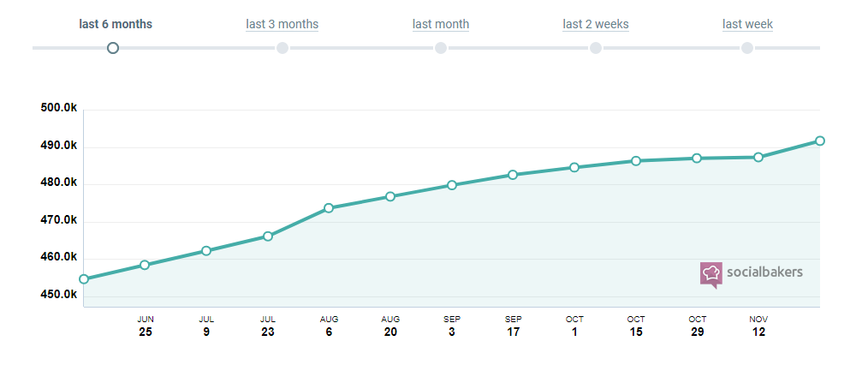
Task: Open the 'last 2 weeks' link
Action: [x=596, y=24]
